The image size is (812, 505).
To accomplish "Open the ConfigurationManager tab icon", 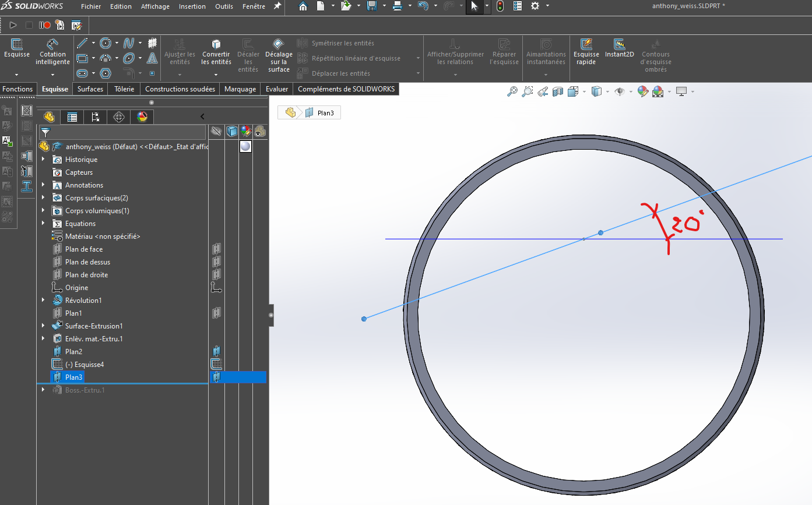I will coord(95,117).
